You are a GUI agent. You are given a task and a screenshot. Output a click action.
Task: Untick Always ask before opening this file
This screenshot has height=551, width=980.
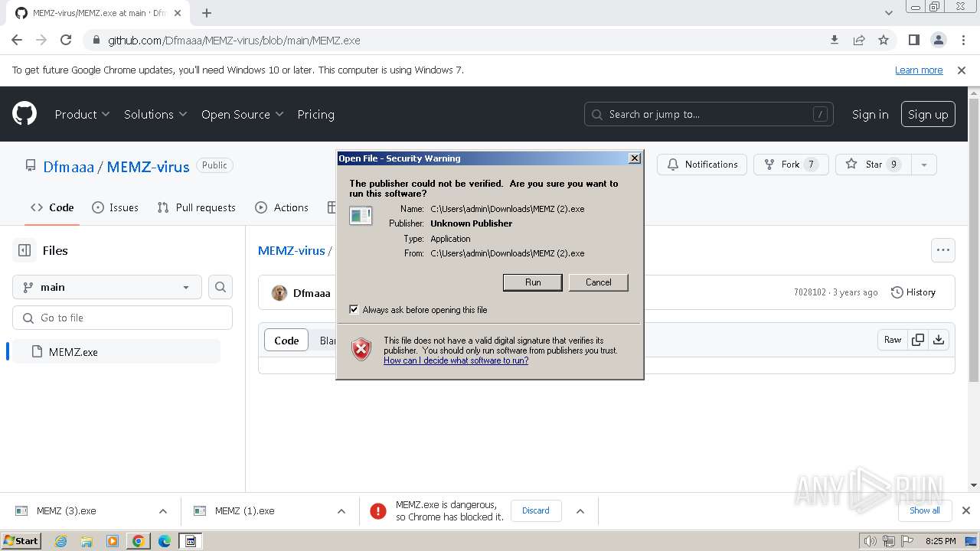point(354,310)
